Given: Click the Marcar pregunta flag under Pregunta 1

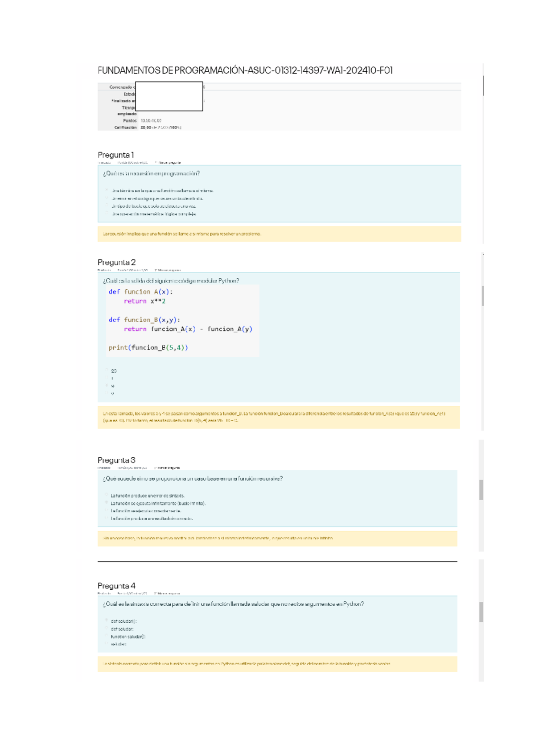Looking at the screenshot, I should (x=168, y=163).
